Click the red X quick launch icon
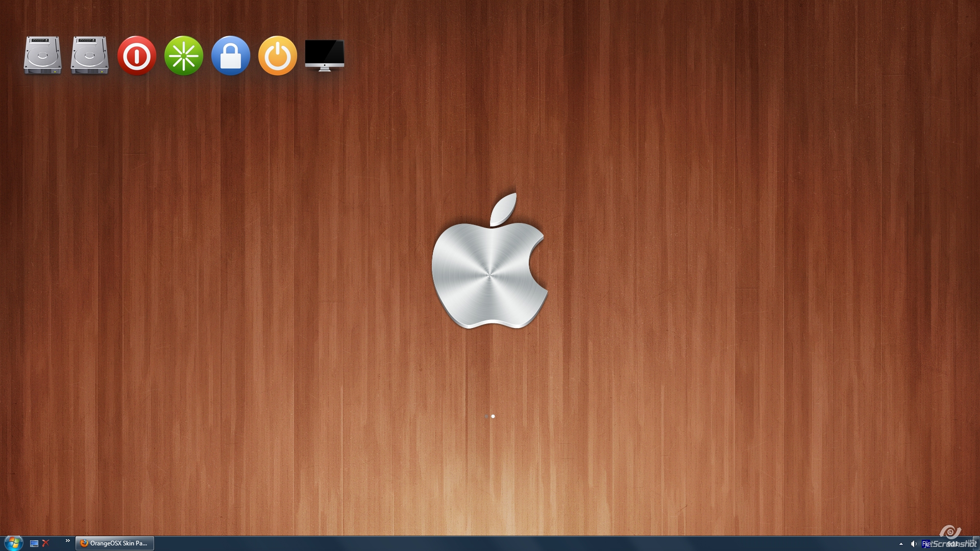The width and height of the screenshot is (980, 551). pyautogui.click(x=46, y=543)
